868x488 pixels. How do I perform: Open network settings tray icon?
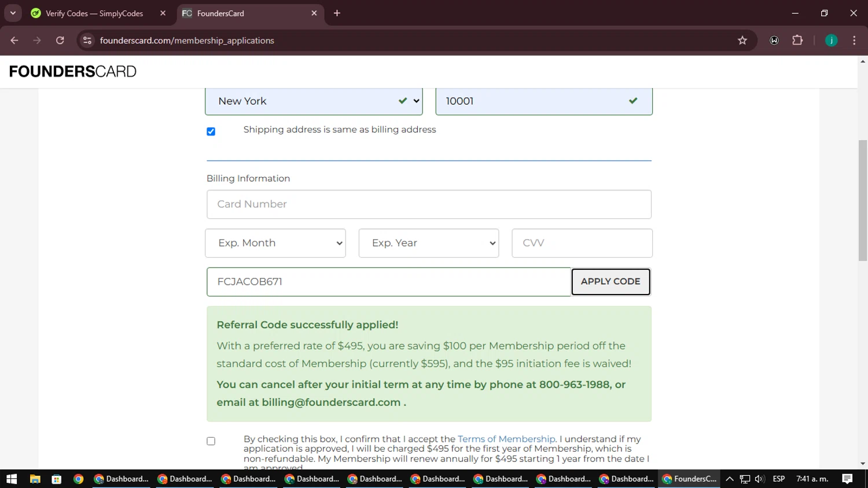tap(745, 479)
